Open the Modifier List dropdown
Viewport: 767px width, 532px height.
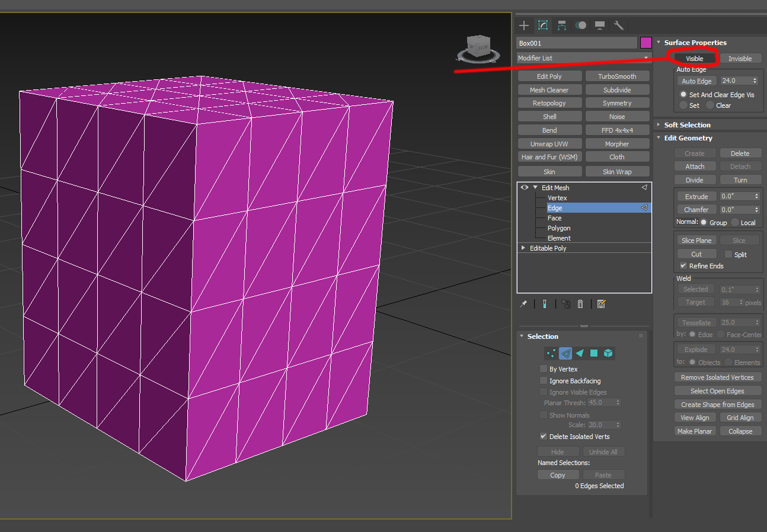click(x=645, y=58)
